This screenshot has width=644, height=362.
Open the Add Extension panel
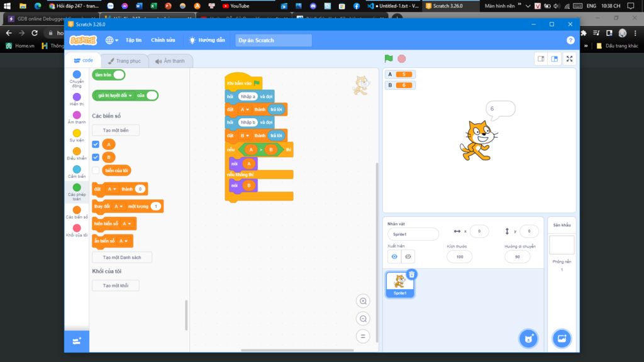click(x=76, y=341)
